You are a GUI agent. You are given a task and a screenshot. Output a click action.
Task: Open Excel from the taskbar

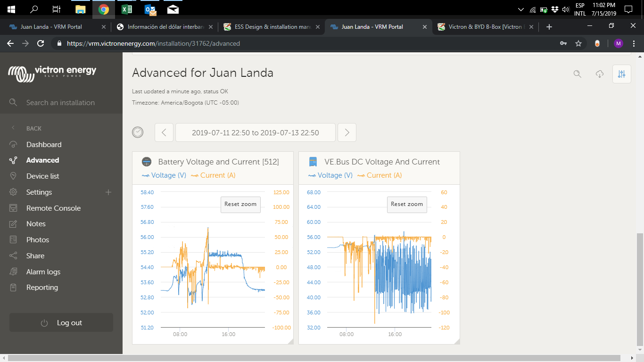click(x=126, y=9)
